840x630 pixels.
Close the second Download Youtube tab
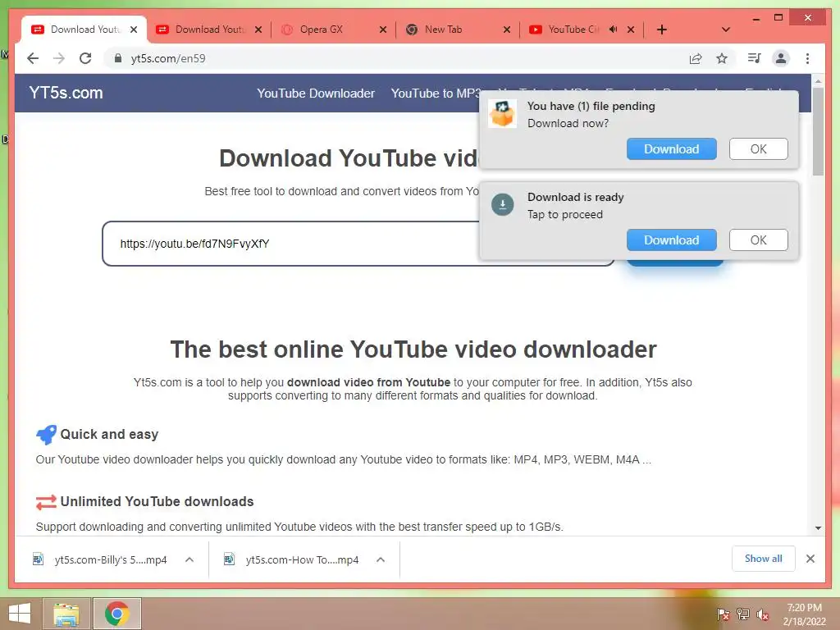258,30
